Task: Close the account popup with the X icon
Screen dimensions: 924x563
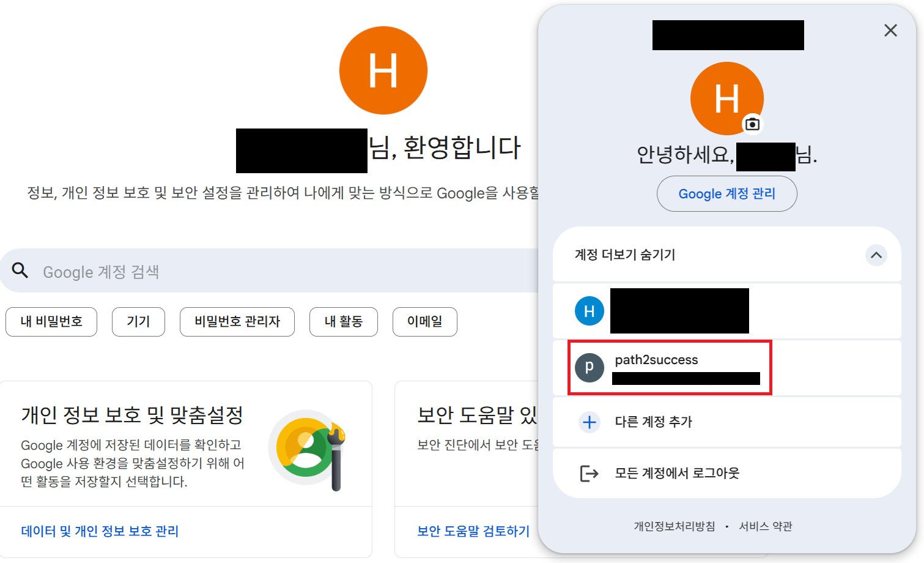Action: point(890,31)
